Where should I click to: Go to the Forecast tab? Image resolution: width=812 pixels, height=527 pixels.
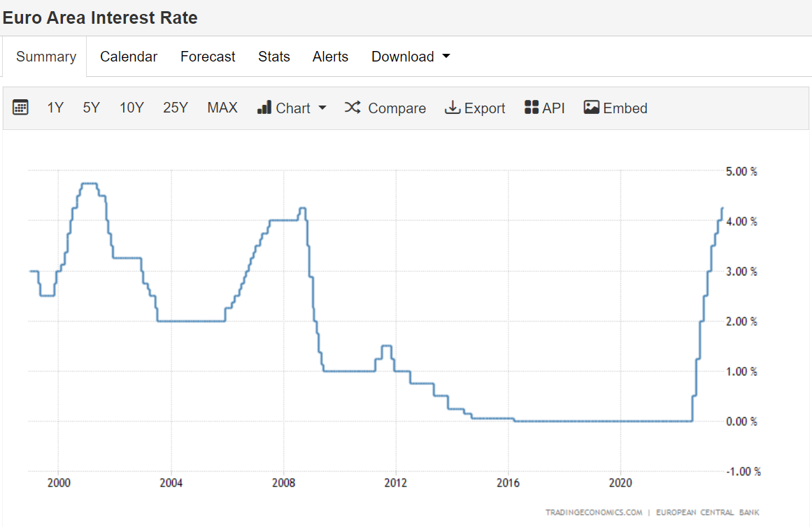pos(208,57)
